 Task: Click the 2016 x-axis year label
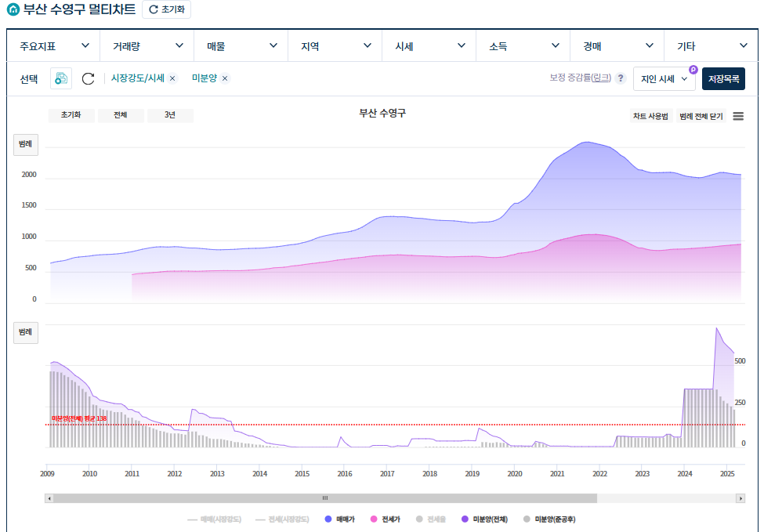click(345, 473)
